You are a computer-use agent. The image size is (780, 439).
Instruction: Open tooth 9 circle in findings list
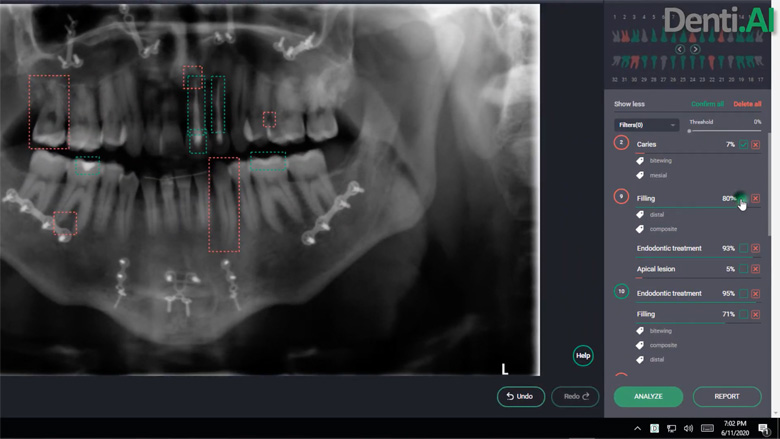coord(621,196)
